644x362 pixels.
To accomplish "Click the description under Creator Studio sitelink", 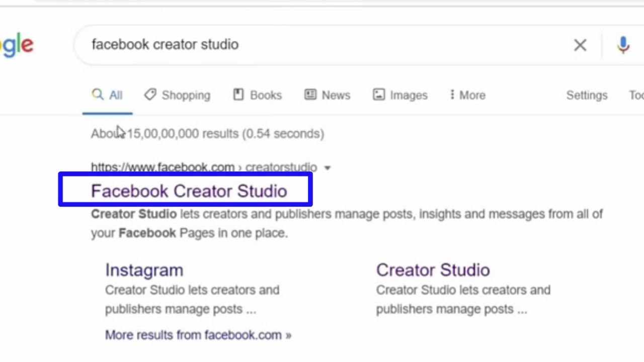I will click(463, 300).
